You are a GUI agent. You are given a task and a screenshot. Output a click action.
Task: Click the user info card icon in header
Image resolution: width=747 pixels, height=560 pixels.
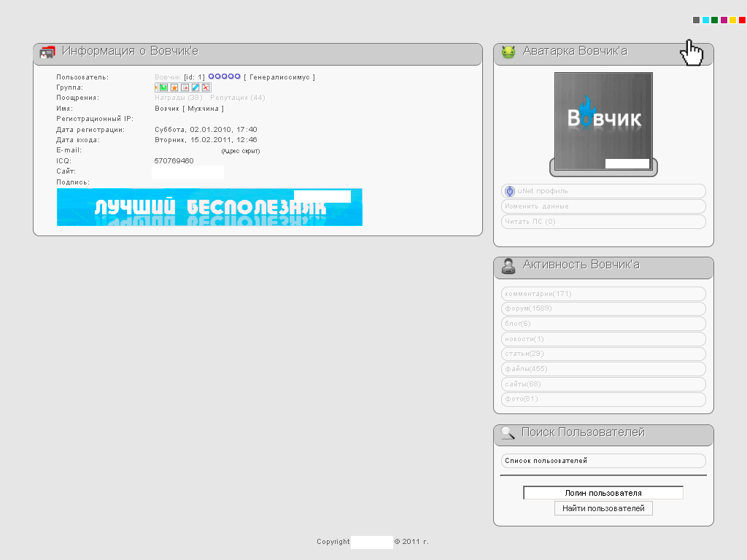coord(47,52)
